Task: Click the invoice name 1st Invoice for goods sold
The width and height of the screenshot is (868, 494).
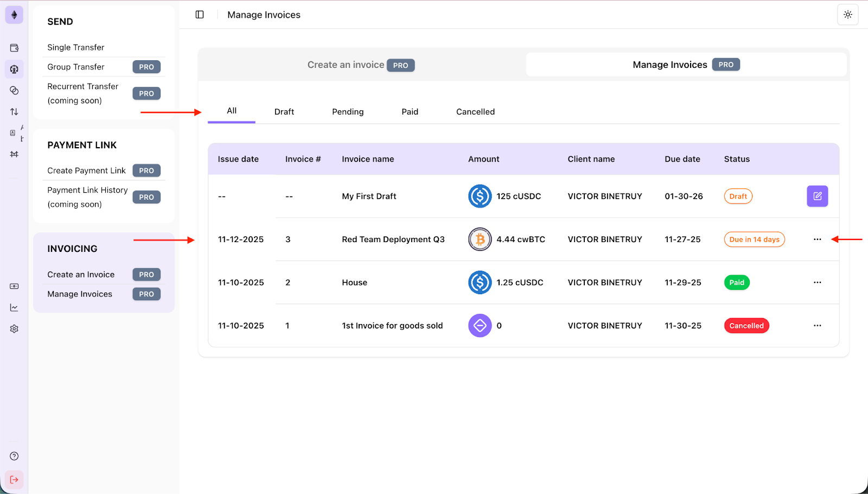Action: tap(392, 326)
